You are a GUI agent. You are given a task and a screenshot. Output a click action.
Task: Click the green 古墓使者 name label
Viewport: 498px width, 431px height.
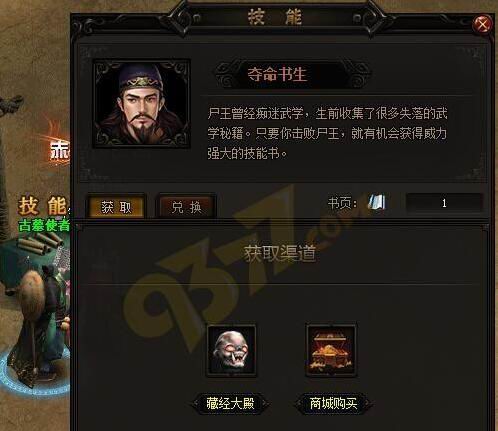tap(44, 225)
